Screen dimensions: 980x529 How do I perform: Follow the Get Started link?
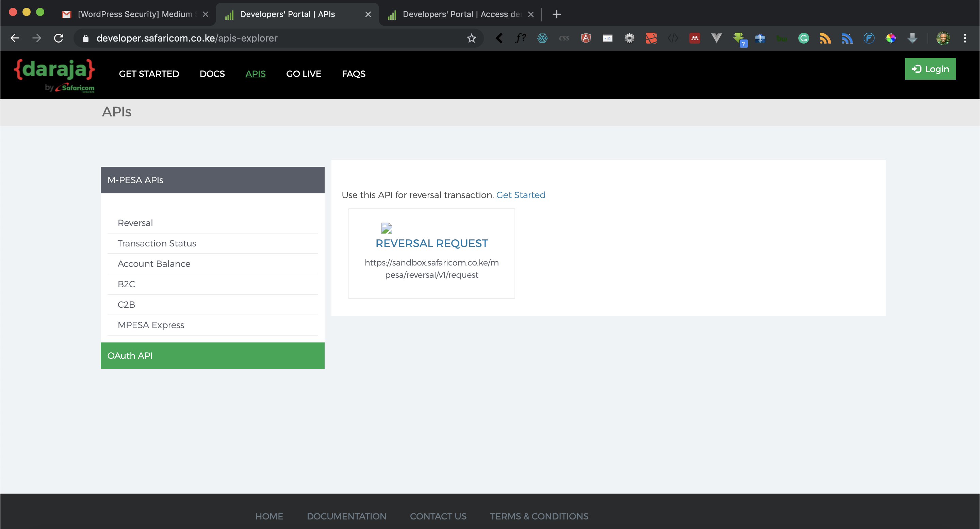tap(520, 195)
